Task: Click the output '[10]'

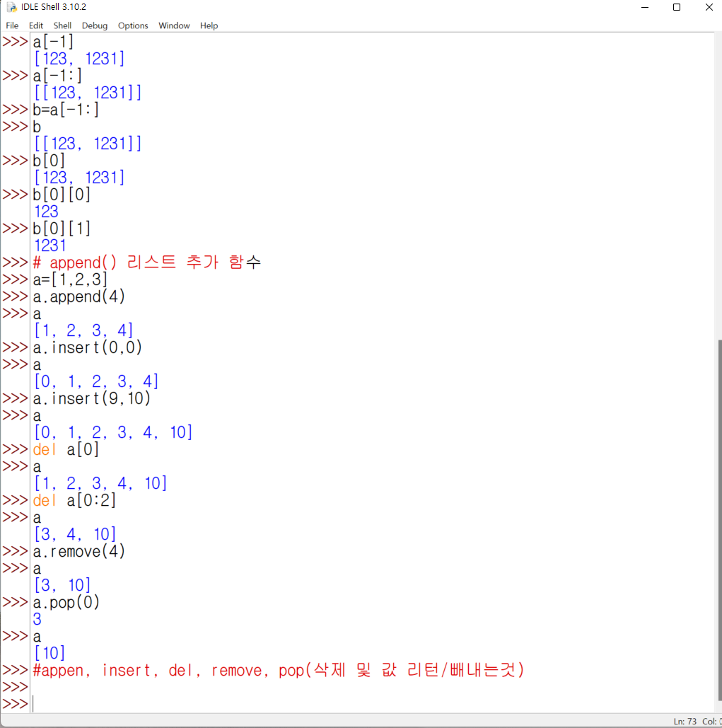Action: coord(50,653)
